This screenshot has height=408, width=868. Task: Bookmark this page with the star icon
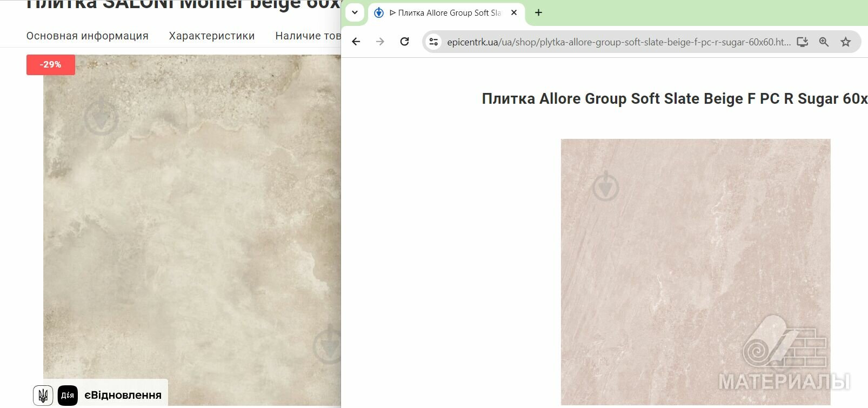click(846, 42)
